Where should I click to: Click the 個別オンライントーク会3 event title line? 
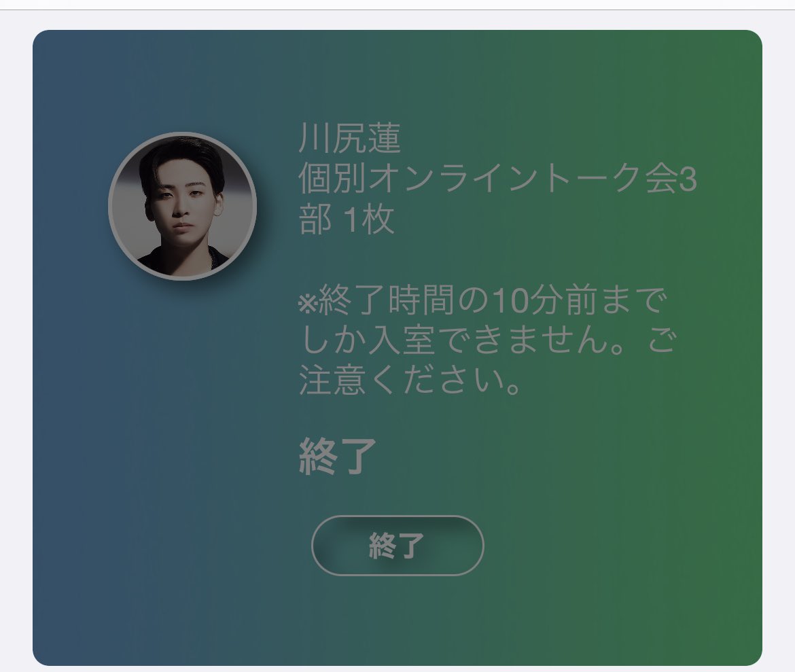tap(497, 179)
